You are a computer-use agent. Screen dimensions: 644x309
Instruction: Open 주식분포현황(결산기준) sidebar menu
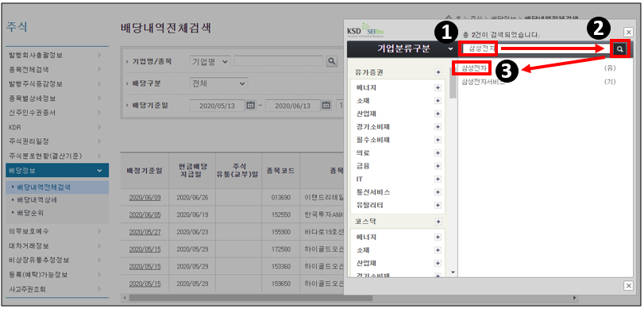pyautogui.click(x=57, y=156)
